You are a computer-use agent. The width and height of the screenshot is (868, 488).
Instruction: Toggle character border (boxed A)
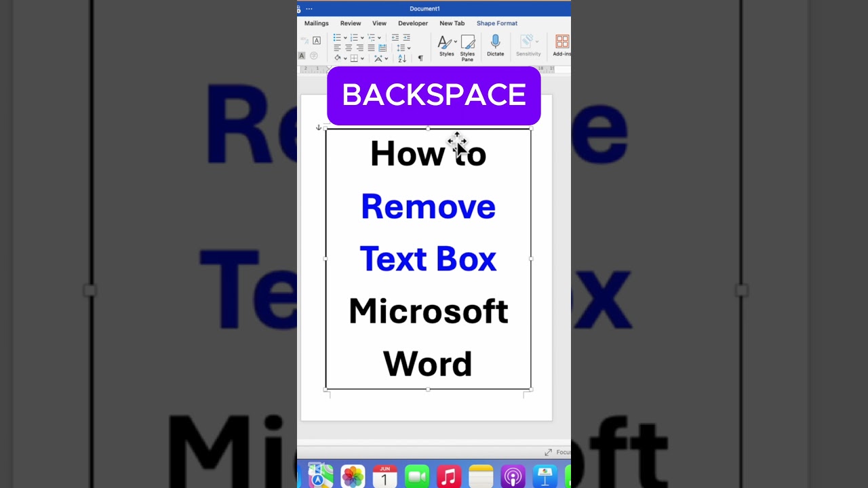(x=317, y=41)
